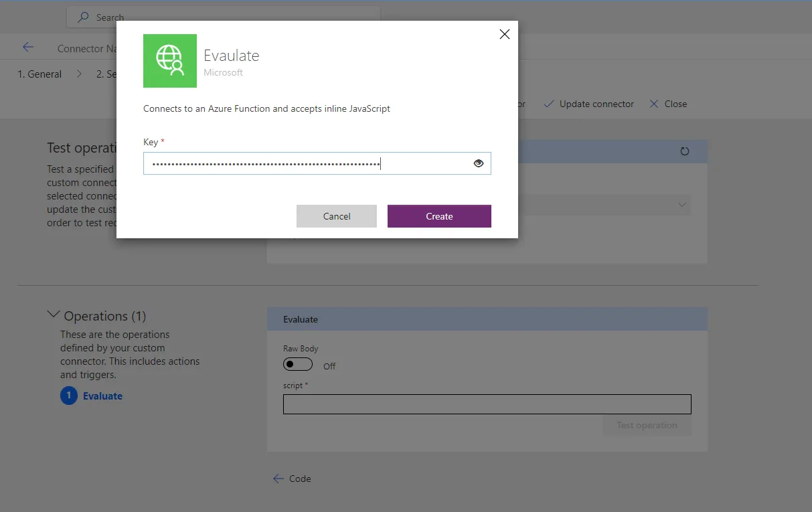
Task: Click the chevron after 1. General step
Action: [79, 74]
